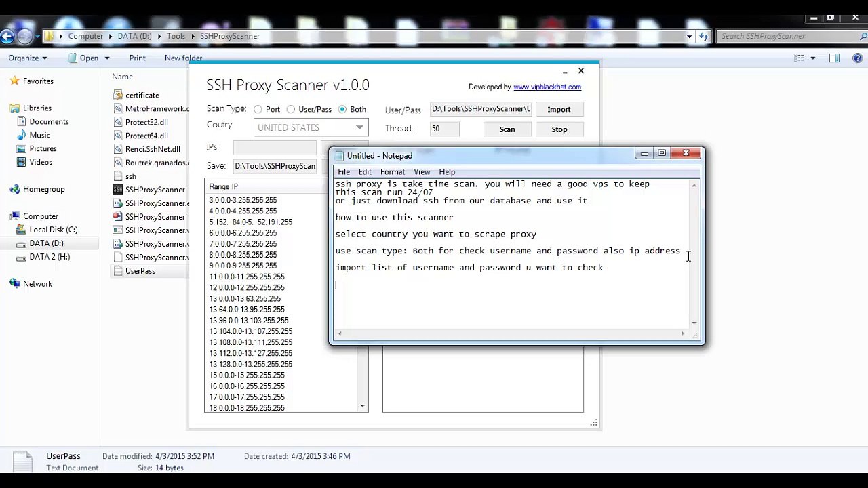Open the view options dropdown arrow

point(813,58)
